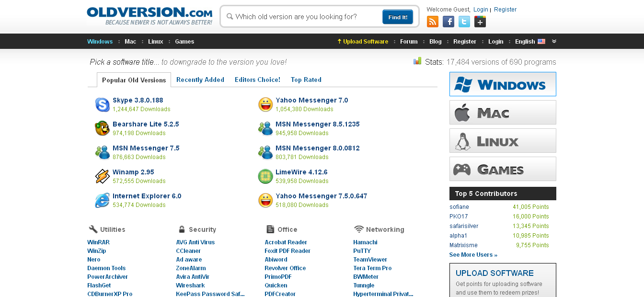Open contributor safarisilver profile
This screenshot has height=297, width=644.
click(x=464, y=226)
